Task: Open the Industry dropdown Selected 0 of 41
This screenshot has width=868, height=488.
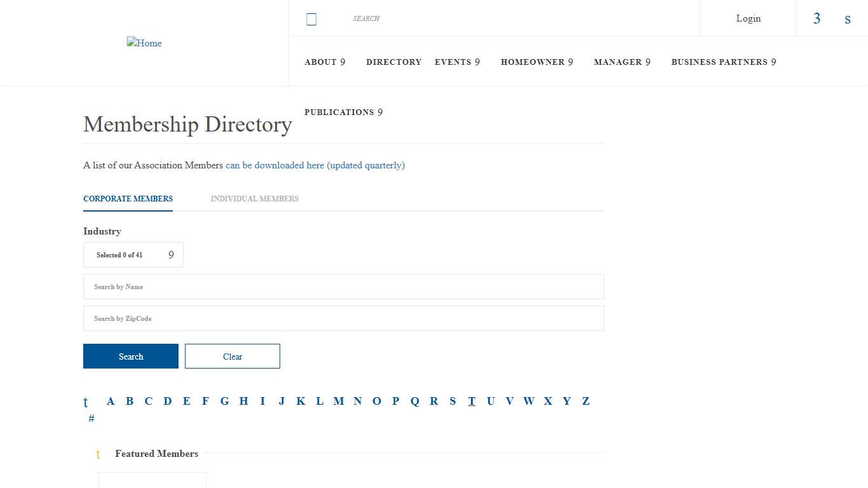Action: [133, 254]
